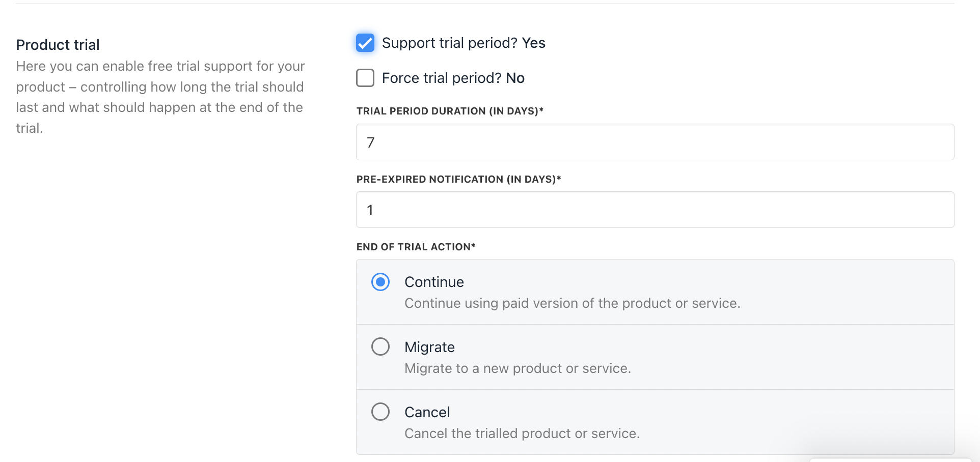Click 'Continue using paid version' description
This screenshot has width=980, height=462.
click(572, 303)
